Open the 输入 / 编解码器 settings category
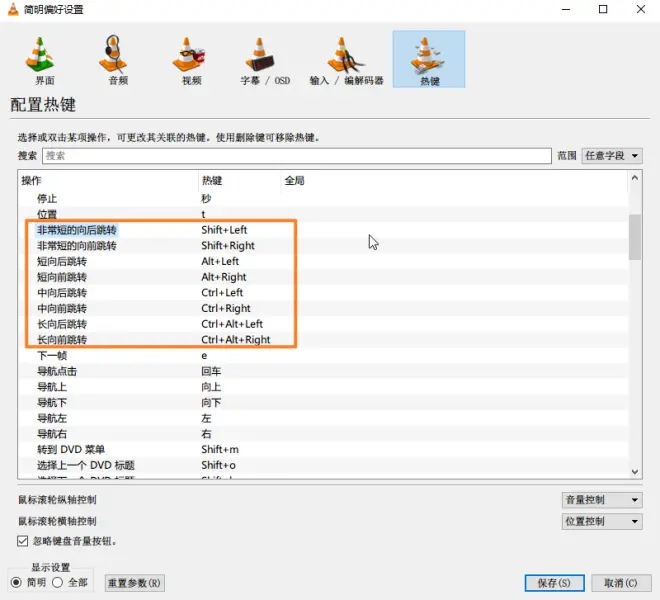 coord(346,59)
